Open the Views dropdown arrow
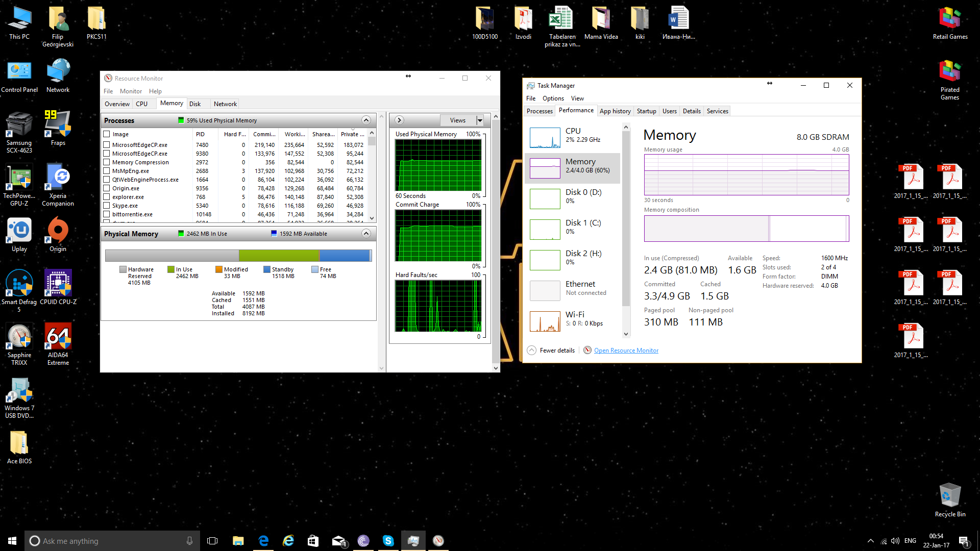The image size is (980, 551). click(480, 120)
